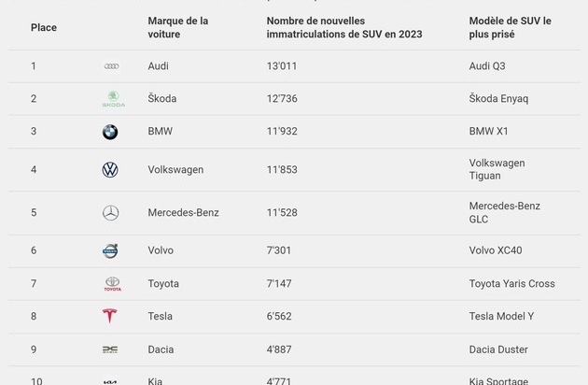The width and height of the screenshot is (588, 385).
Task: Click the "Modèle de SUV le plus prisé" header
Action: [510, 27]
